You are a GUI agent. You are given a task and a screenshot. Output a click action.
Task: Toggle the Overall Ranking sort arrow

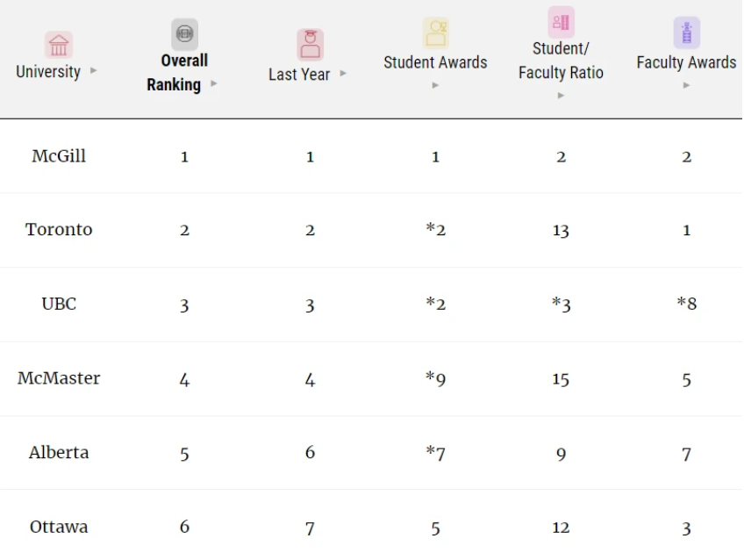214,84
